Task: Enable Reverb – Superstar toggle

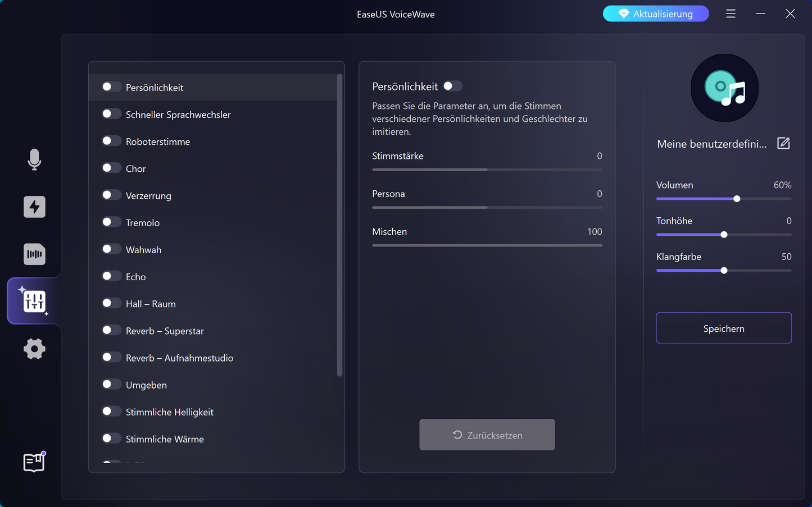Action: (111, 330)
